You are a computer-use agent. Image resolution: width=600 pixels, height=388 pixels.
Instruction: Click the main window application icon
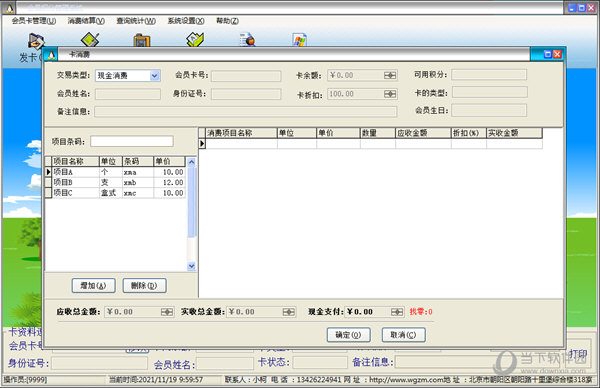[10, 8]
